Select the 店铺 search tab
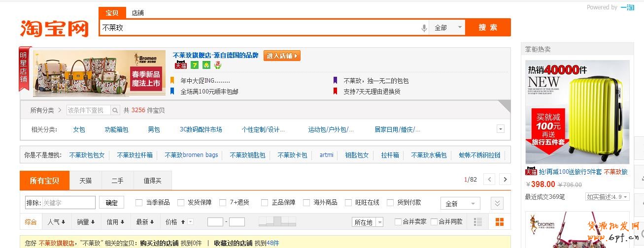Image resolution: width=644 pixels, height=248 pixels. click(x=137, y=13)
